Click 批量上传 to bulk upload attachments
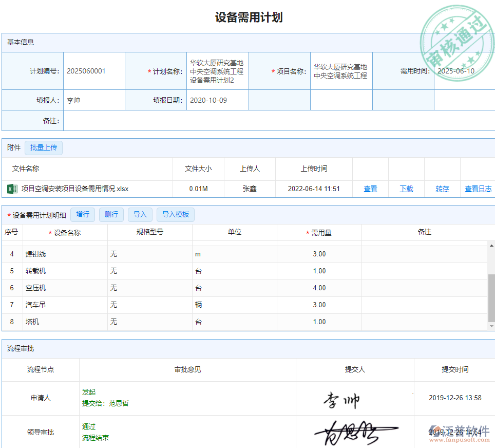Screen dimensions: 495x448 (44, 148)
